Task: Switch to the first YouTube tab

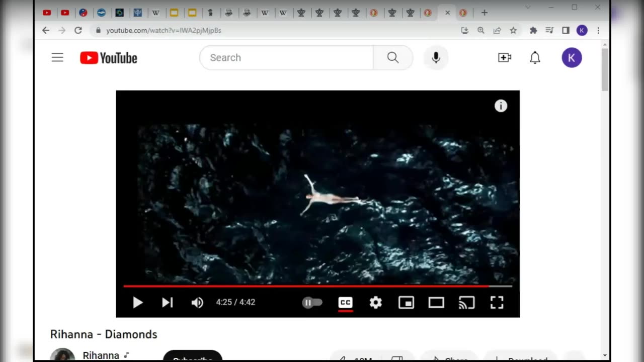Action: (x=47, y=13)
